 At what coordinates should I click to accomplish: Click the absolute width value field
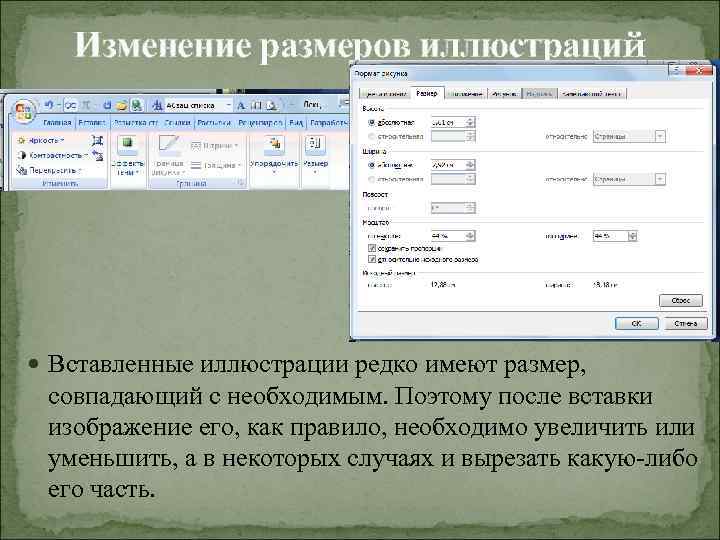[x=448, y=165]
